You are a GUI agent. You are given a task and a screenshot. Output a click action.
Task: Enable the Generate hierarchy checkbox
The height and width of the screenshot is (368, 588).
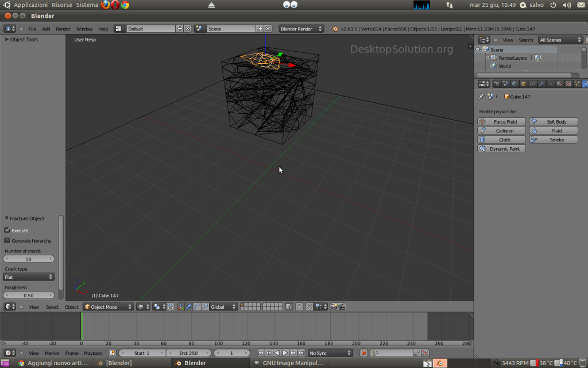click(7, 241)
